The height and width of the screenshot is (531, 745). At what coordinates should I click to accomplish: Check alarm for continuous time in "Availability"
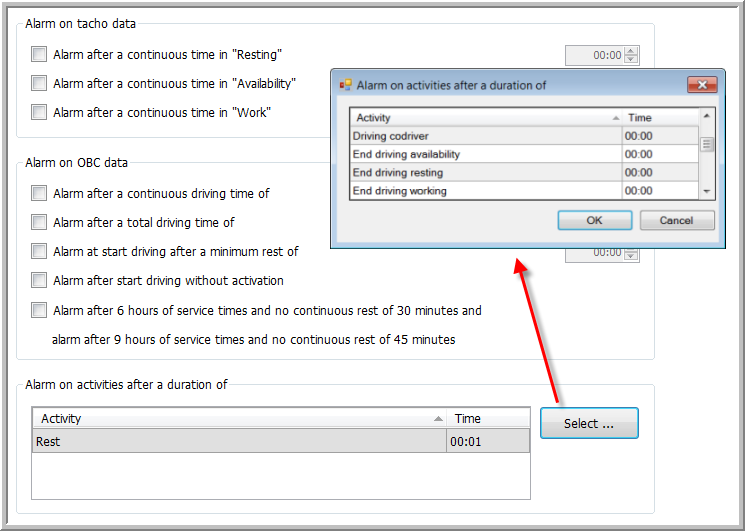click(x=39, y=84)
